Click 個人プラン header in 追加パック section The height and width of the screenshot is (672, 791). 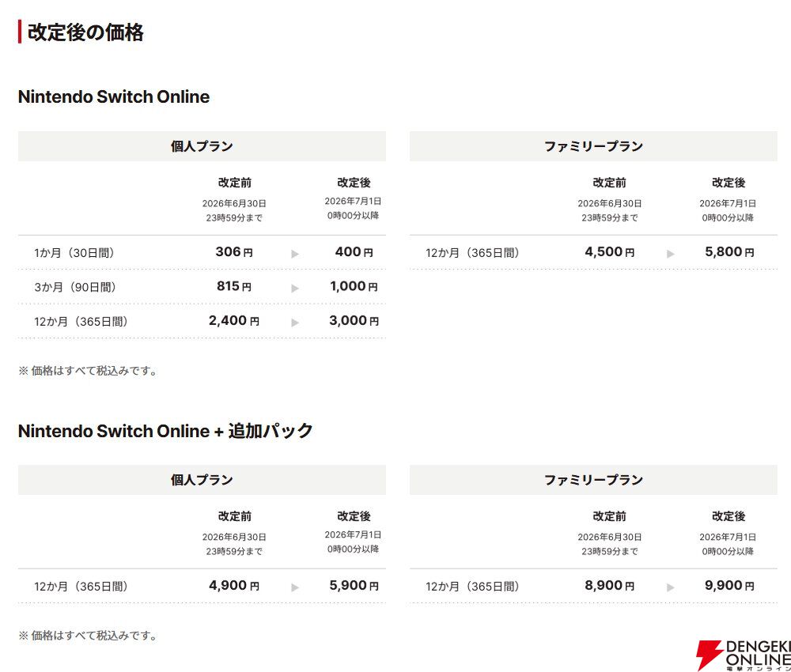202,480
